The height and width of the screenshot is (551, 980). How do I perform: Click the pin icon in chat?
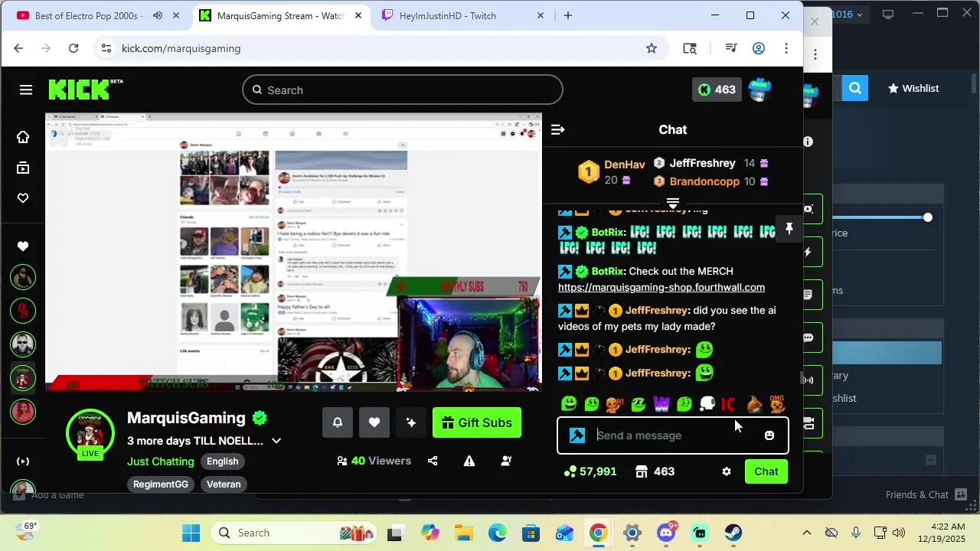pyautogui.click(x=789, y=229)
